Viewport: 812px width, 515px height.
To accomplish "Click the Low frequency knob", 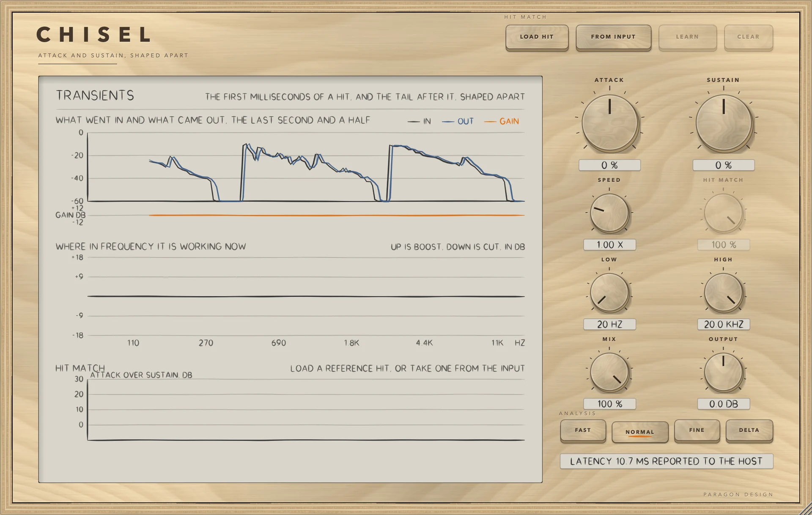I will click(x=609, y=292).
